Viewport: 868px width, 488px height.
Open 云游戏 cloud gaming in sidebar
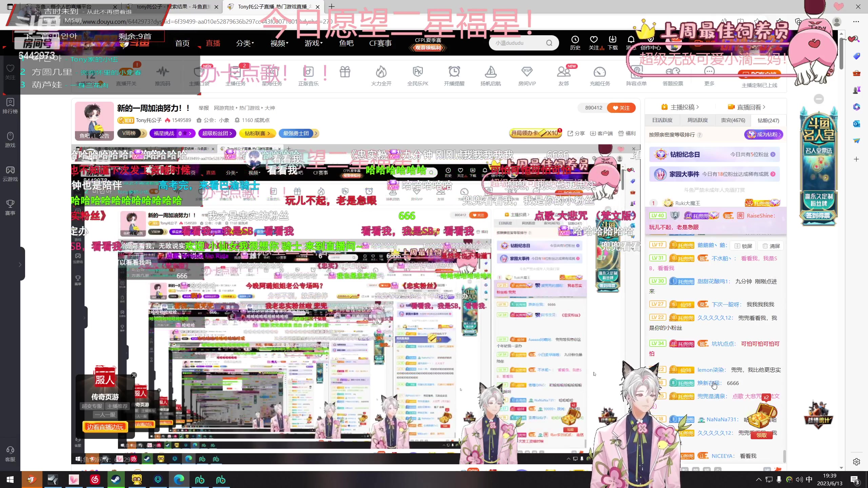(x=10, y=174)
